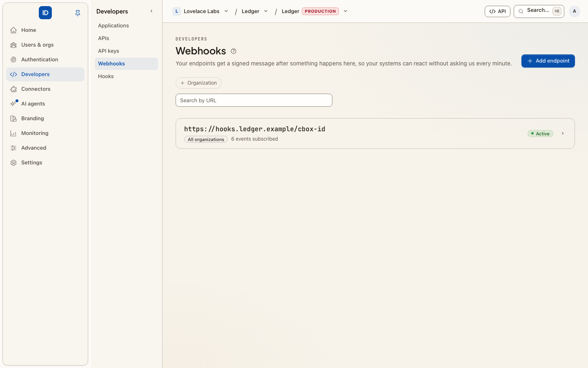Open the hooks.ledger.example/cbox-id endpoint
The image size is (588, 368).
click(x=375, y=134)
